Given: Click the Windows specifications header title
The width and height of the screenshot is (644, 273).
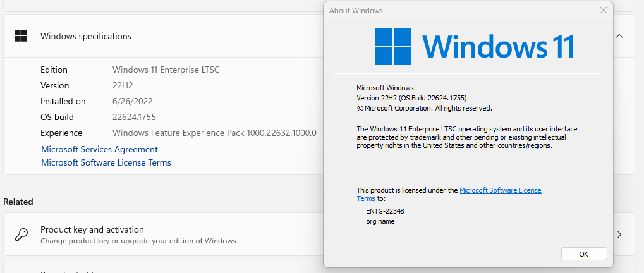Looking at the screenshot, I should click(x=86, y=36).
